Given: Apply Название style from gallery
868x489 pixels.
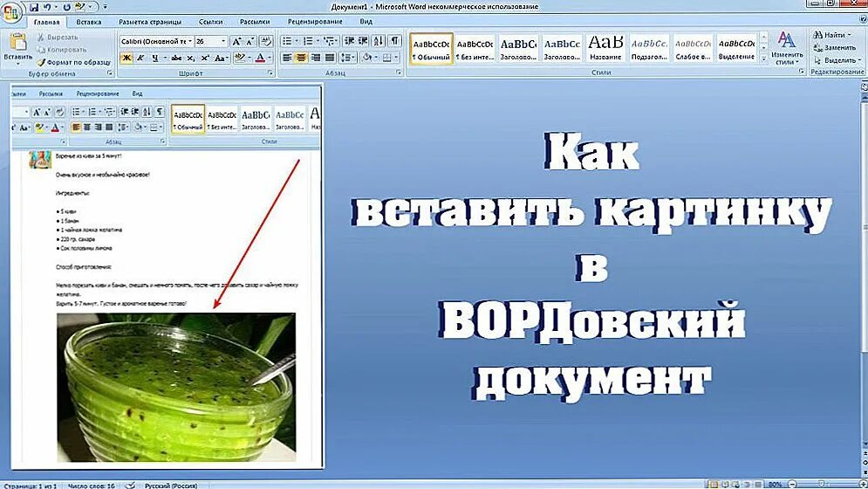Looking at the screenshot, I should point(605,49).
